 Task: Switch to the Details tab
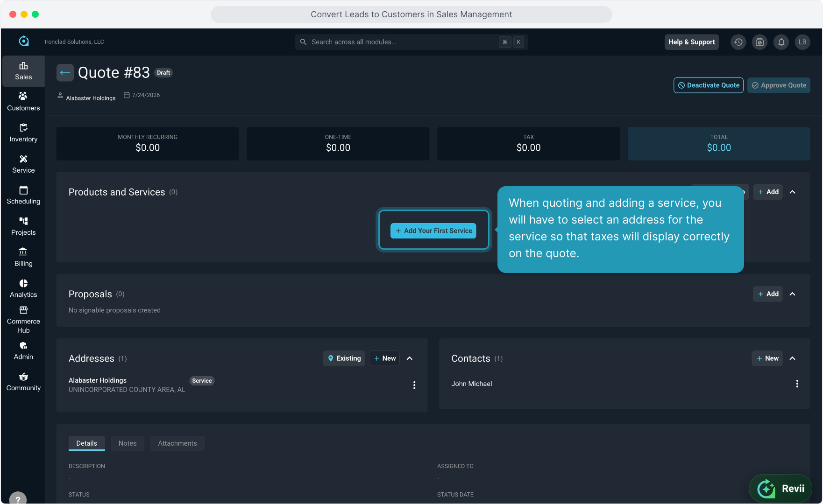87,443
